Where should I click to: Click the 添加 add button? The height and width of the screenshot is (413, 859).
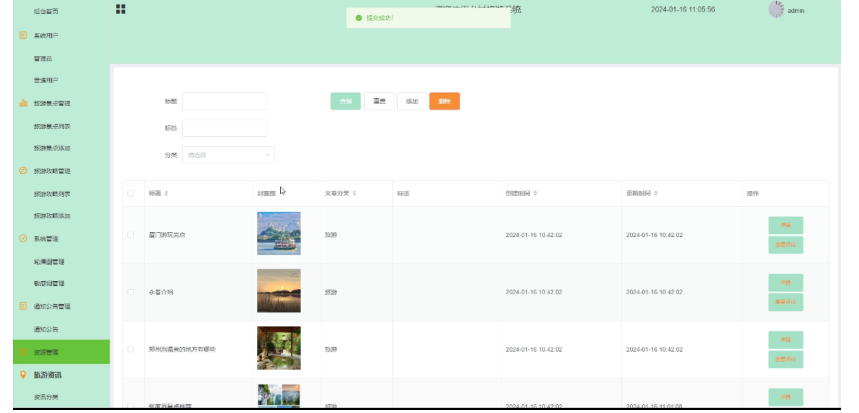412,101
